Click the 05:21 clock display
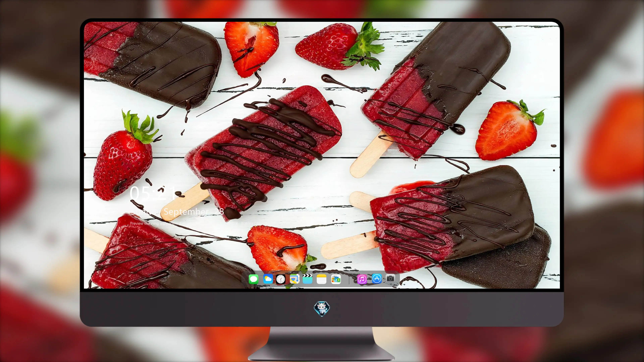 [x=153, y=193]
